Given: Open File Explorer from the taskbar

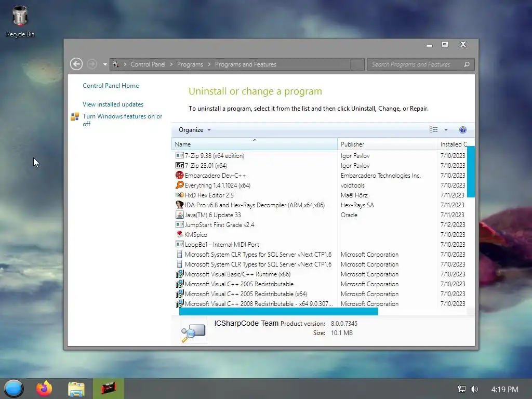Looking at the screenshot, I should [76, 389].
